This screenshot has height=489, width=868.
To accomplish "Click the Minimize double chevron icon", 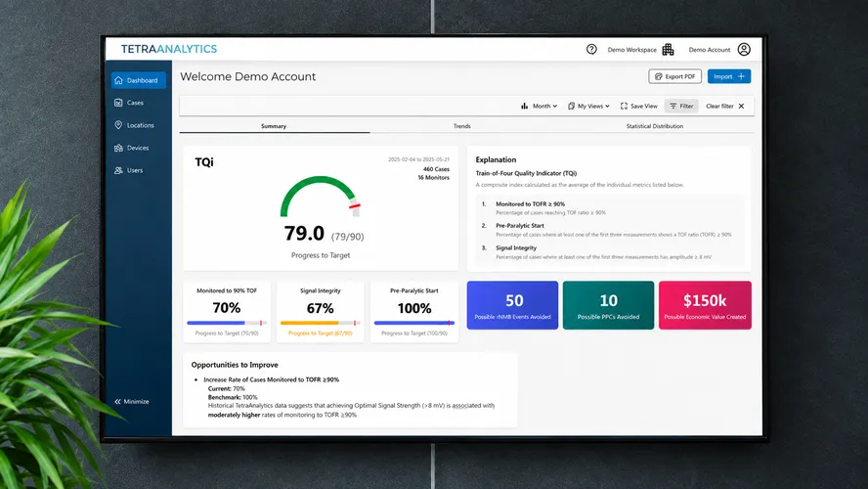I will pos(117,402).
